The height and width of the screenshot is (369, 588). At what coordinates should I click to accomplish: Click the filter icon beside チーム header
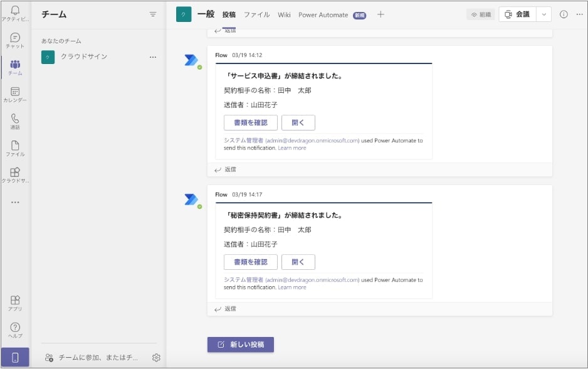pyautogui.click(x=153, y=14)
